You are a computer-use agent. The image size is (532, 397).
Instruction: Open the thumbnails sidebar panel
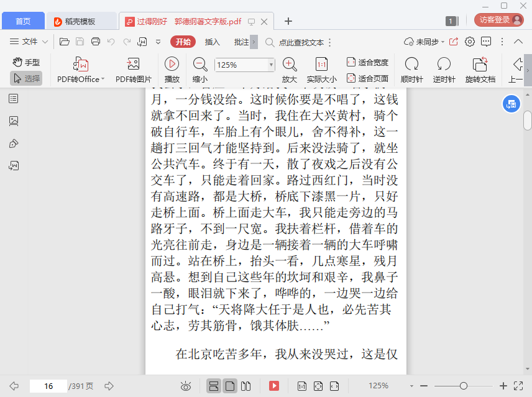[14, 121]
